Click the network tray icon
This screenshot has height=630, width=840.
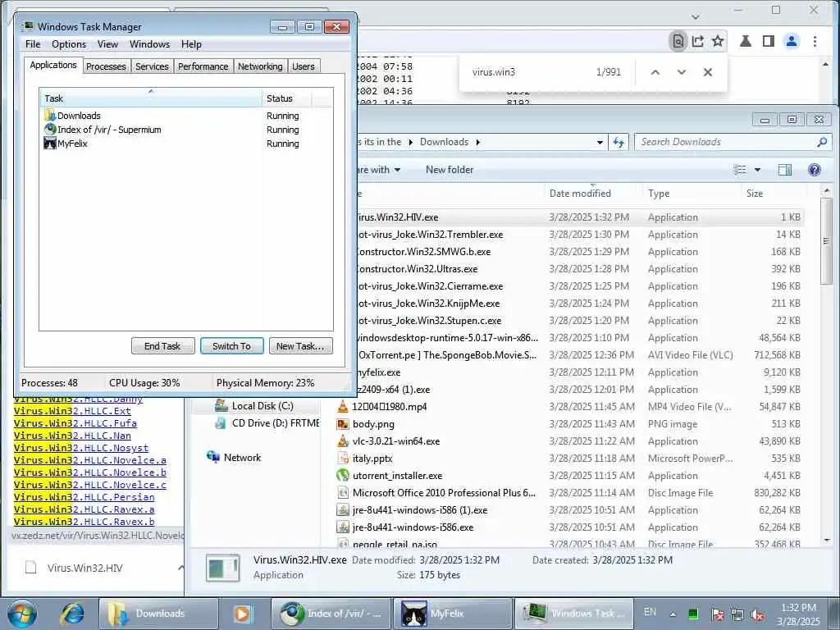click(737, 614)
